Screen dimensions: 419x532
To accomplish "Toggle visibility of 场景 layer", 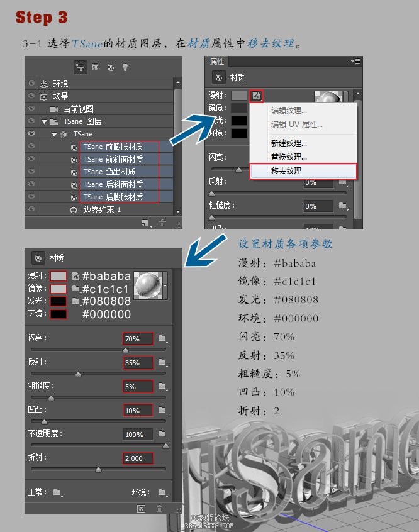I will (31, 96).
